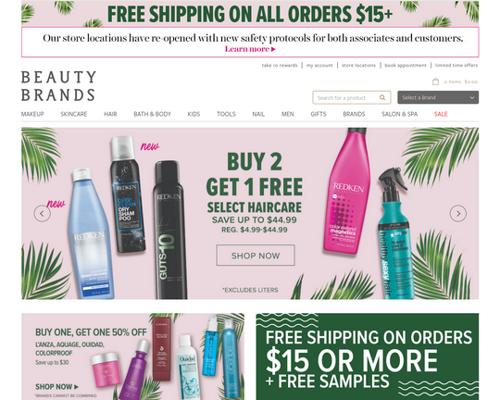
Task: Click the Beauty Brands logo
Action: tap(59, 86)
